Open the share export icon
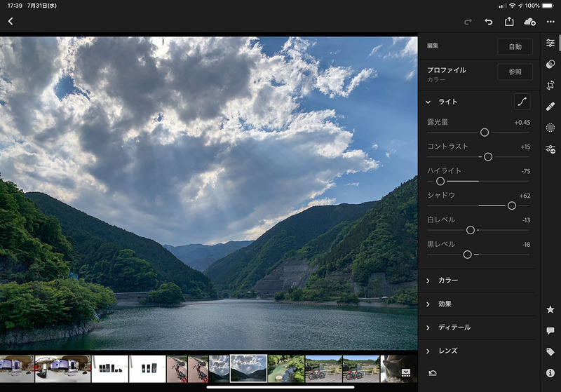561x392 pixels. coord(509,22)
